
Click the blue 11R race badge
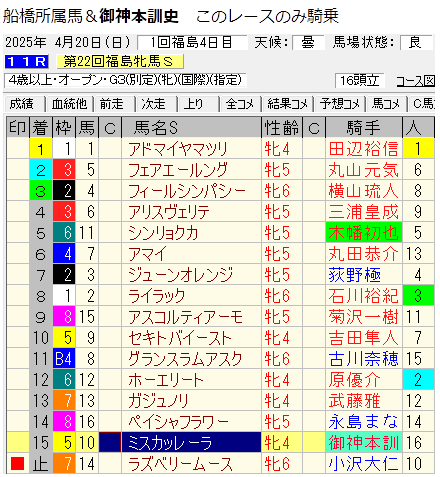click(27, 62)
